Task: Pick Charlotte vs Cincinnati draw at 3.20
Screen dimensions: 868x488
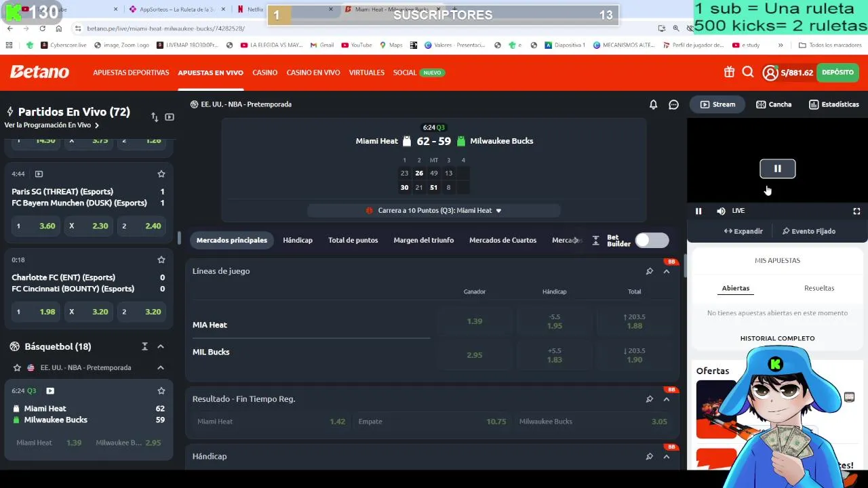Action: click(88, 312)
